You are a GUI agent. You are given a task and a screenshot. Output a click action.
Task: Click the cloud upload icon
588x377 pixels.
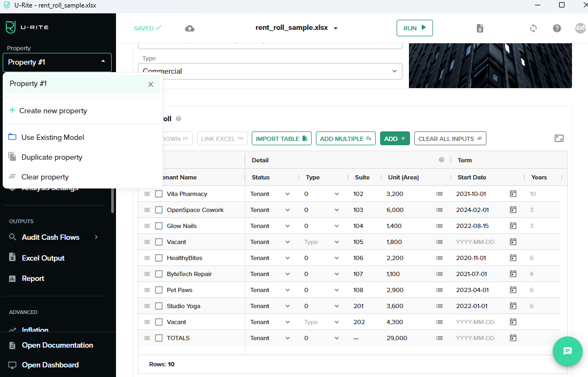click(x=190, y=28)
